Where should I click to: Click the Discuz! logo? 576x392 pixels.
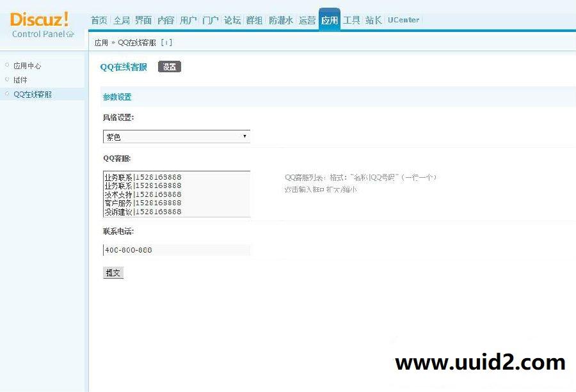tap(40, 19)
